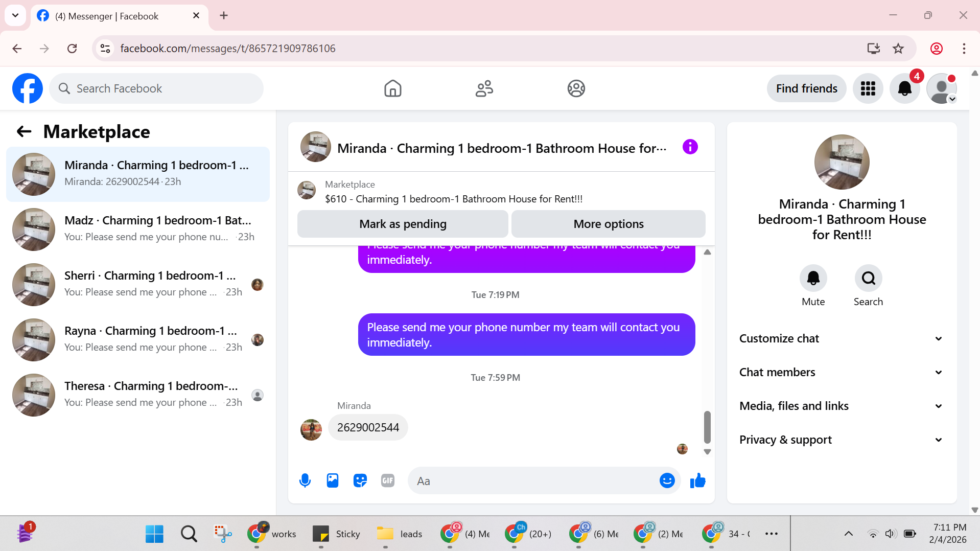Click the address bar URL

click(228, 49)
